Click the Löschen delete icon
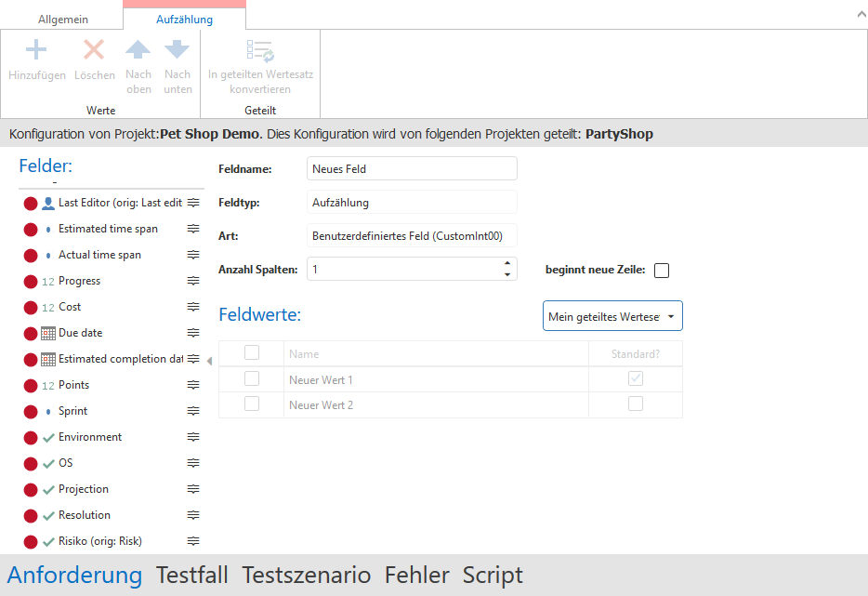Image resolution: width=868 pixels, height=596 pixels. click(94, 50)
